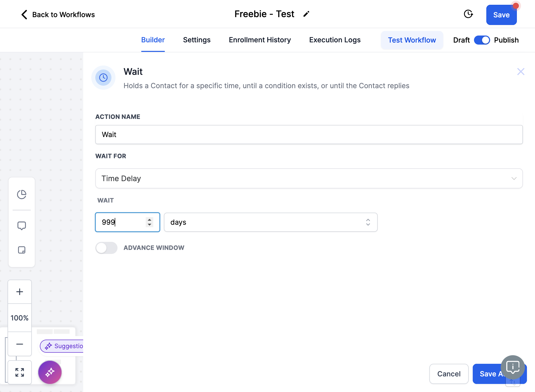The width and height of the screenshot is (535, 392).
Task: Click the pencil icon to rename workflow
Action: [306, 14]
